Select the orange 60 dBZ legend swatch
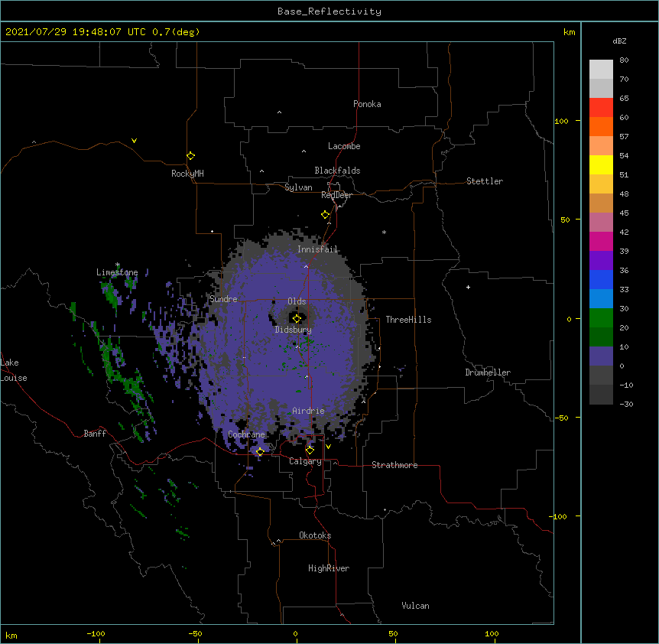The width and height of the screenshot is (659, 644). pyautogui.click(x=601, y=126)
